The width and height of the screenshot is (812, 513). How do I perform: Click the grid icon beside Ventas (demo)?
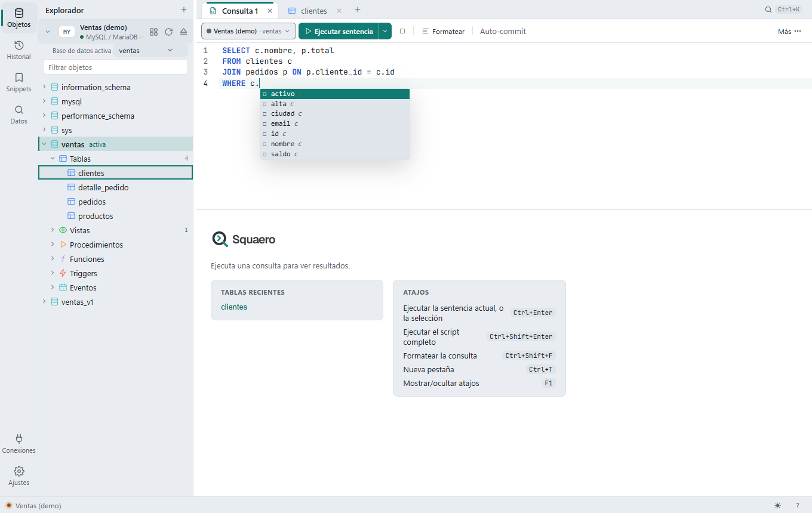pyautogui.click(x=154, y=32)
